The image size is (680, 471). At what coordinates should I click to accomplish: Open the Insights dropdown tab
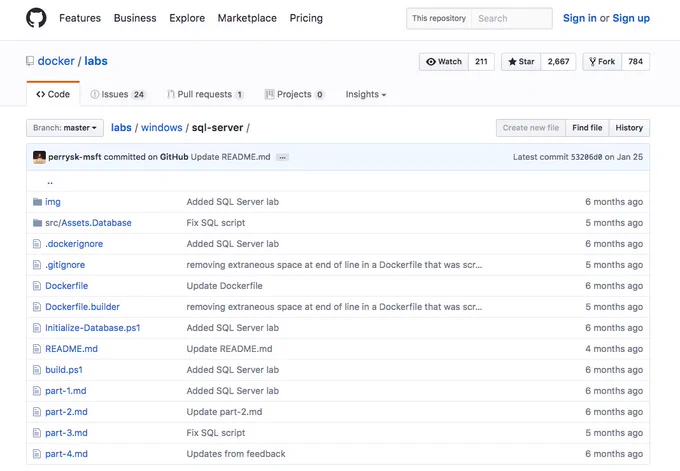point(366,94)
